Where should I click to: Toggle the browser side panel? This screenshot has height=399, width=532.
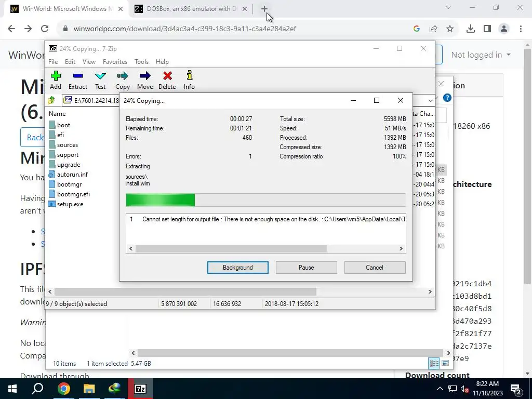coord(487,29)
